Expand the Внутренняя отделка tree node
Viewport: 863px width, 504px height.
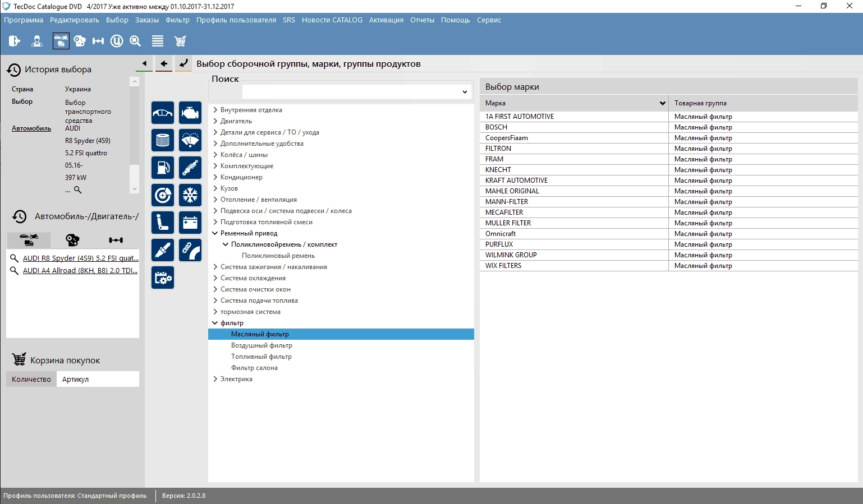(215, 110)
